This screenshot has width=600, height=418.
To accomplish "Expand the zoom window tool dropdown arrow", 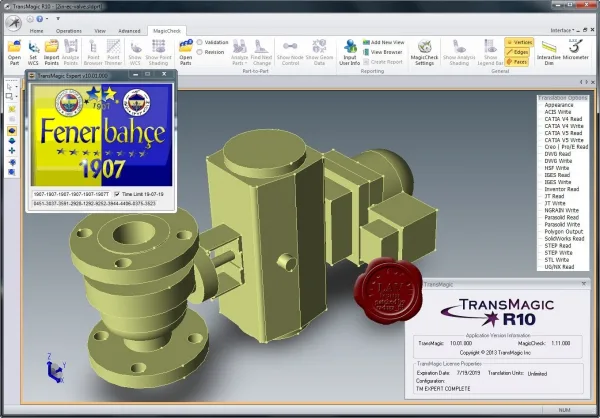I will coord(16,96).
